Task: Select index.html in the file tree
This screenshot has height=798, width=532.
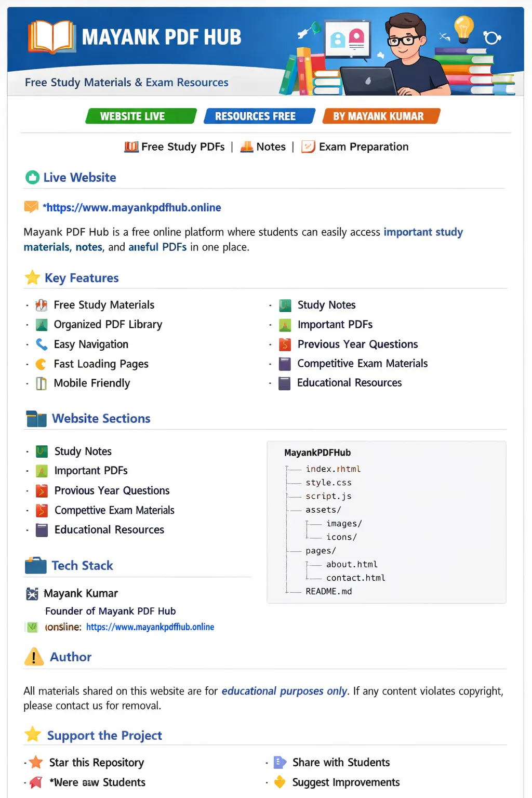Action: [x=333, y=469]
